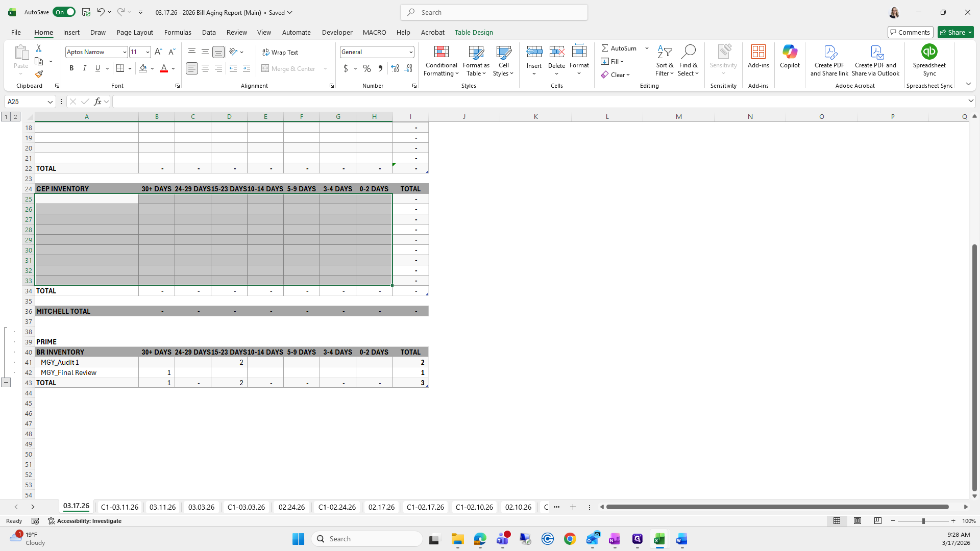This screenshot has width=980, height=551.
Task: Click the Share button
Action: [x=955, y=32]
